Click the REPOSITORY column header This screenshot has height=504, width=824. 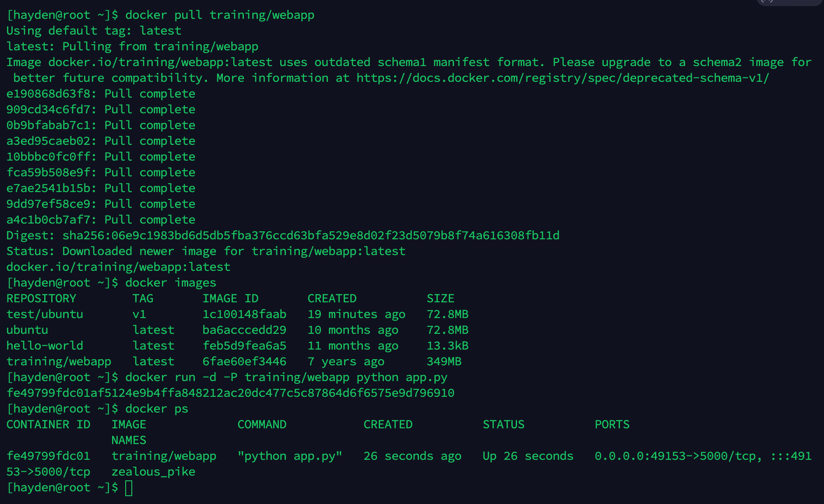41,299
